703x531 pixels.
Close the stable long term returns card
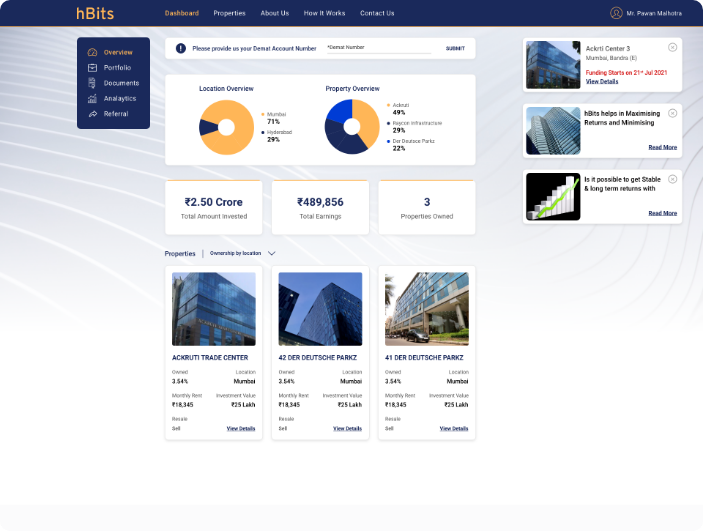click(672, 179)
